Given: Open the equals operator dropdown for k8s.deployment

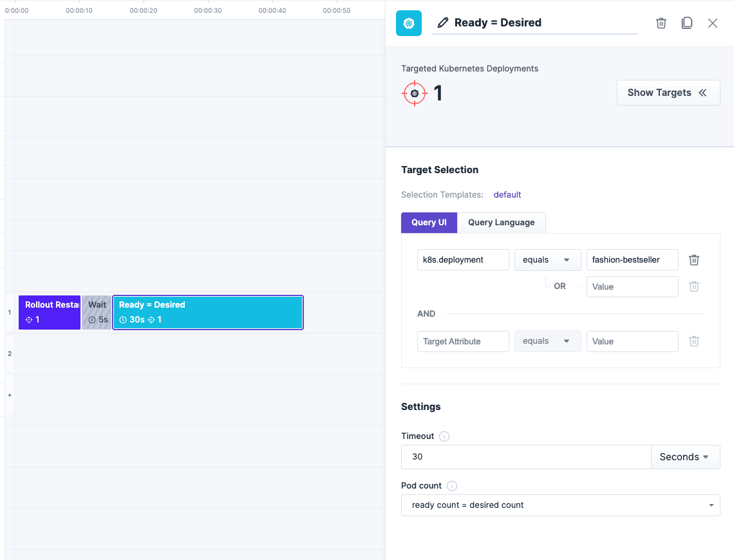Looking at the screenshot, I should (x=547, y=259).
